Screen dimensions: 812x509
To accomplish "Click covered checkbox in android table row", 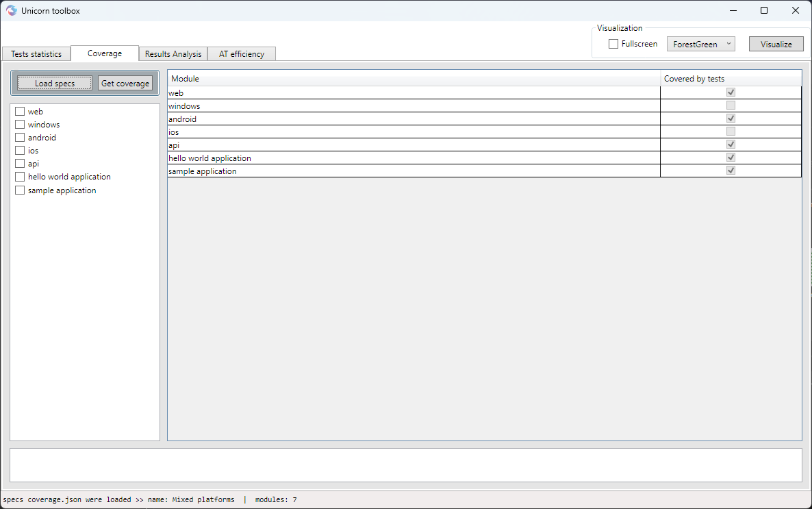I will (x=731, y=119).
